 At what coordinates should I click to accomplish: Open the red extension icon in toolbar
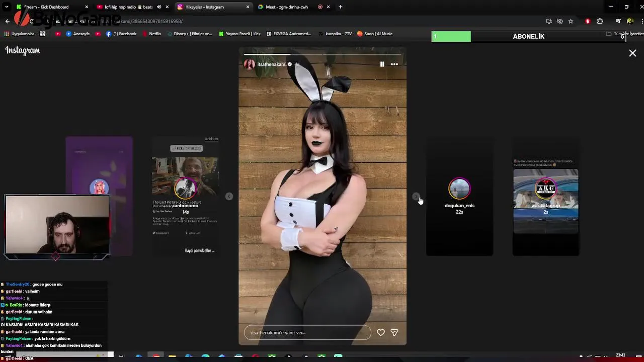(587, 21)
